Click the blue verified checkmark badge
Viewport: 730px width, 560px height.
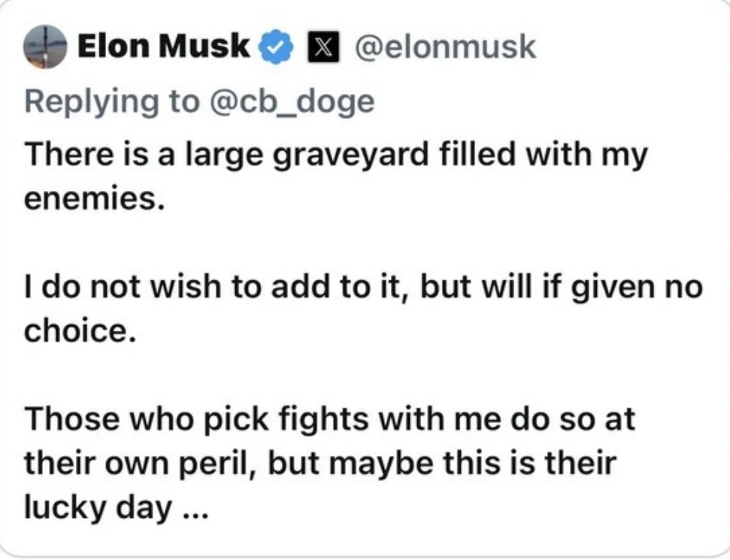click(276, 47)
